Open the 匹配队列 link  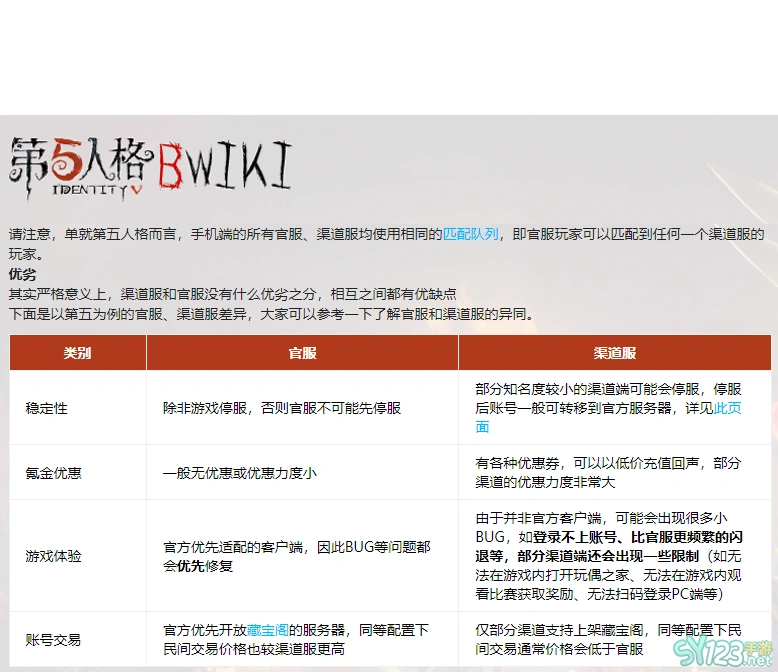[470, 234]
